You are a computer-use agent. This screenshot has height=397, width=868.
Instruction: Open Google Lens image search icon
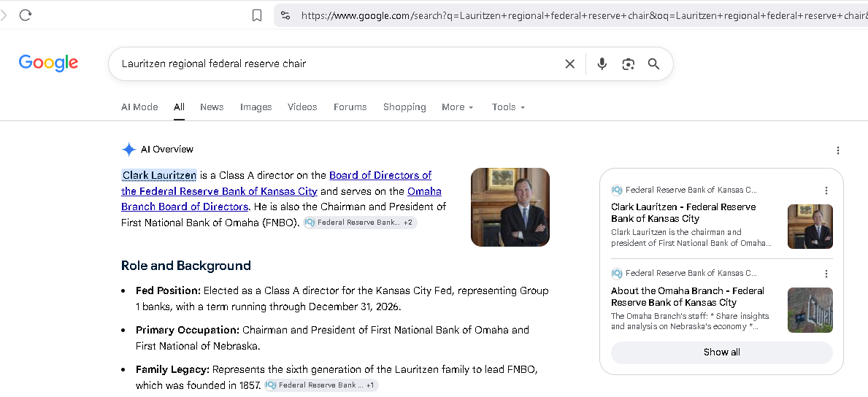pos(628,63)
